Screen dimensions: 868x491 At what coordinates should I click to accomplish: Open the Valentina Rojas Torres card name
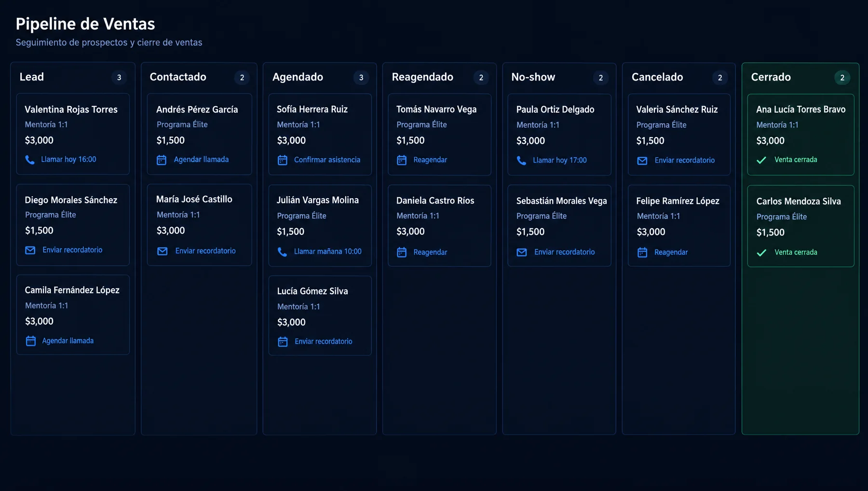(71, 109)
